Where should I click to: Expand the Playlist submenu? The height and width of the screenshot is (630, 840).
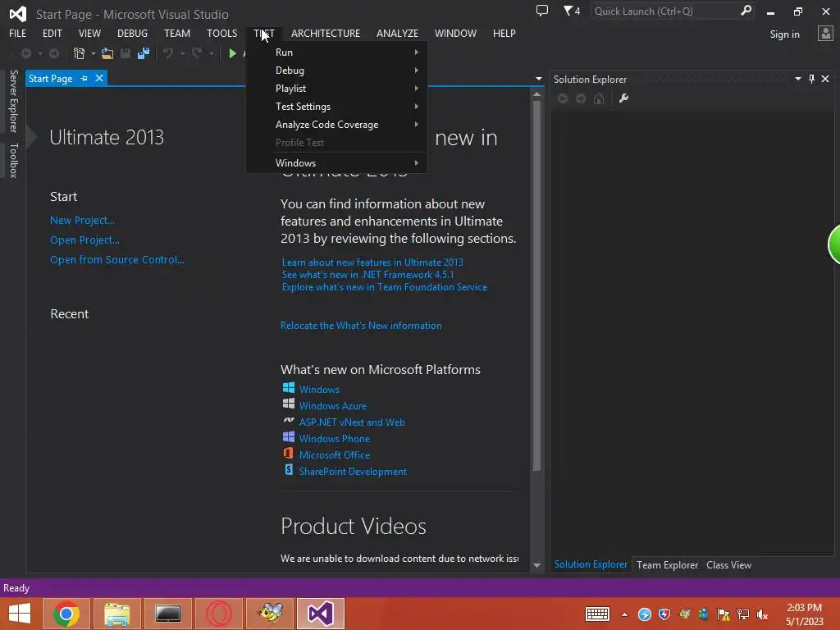point(336,89)
